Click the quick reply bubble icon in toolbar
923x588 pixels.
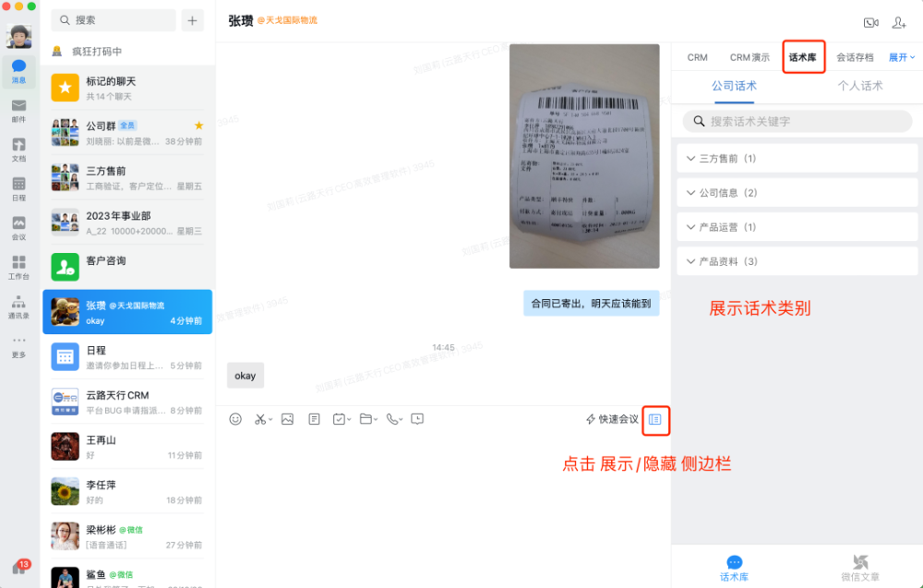click(417, 419)
